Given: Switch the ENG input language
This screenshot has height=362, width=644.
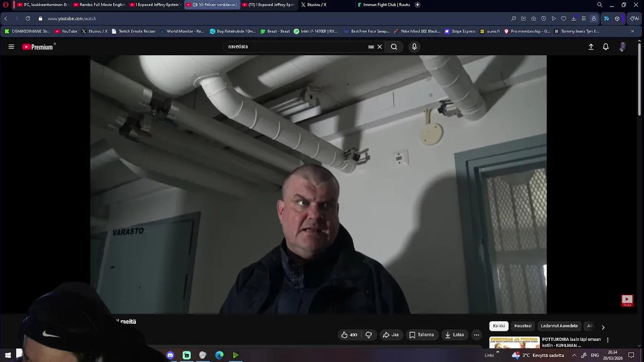Looking at the screenshot, I should pyautogui.click(x=595, y=355).
